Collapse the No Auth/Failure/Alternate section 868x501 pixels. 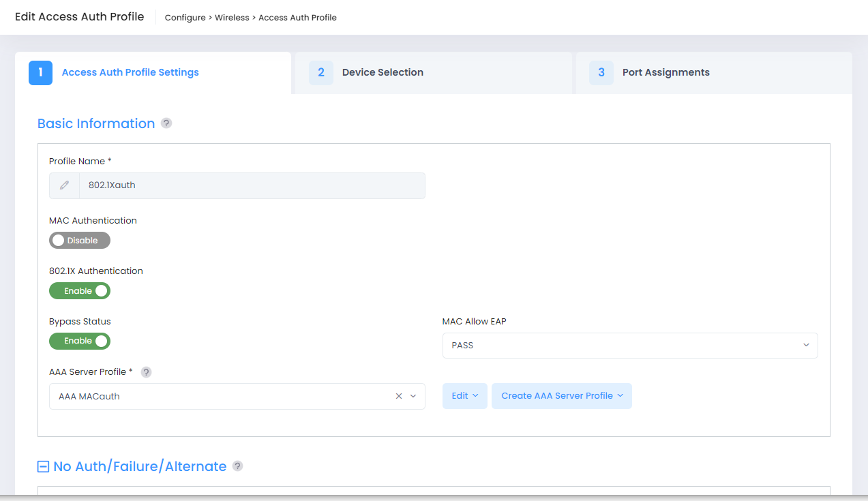(43, 467)
